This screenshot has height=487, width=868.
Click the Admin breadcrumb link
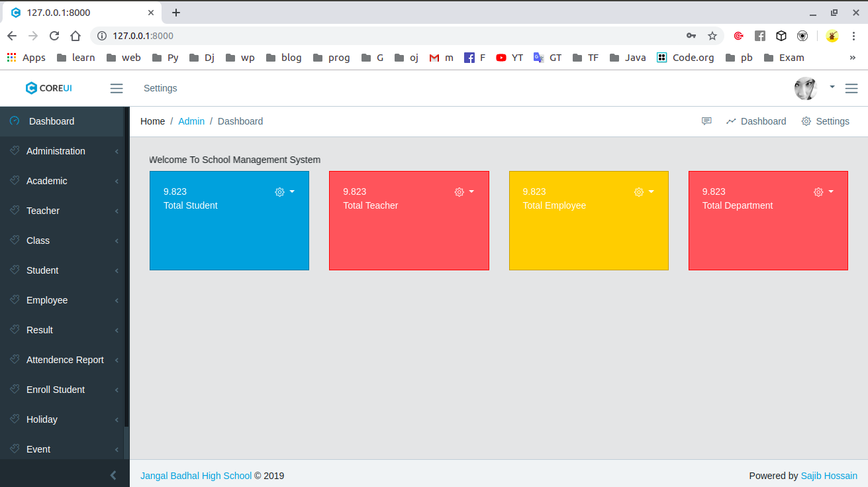[x=191, y=121]
